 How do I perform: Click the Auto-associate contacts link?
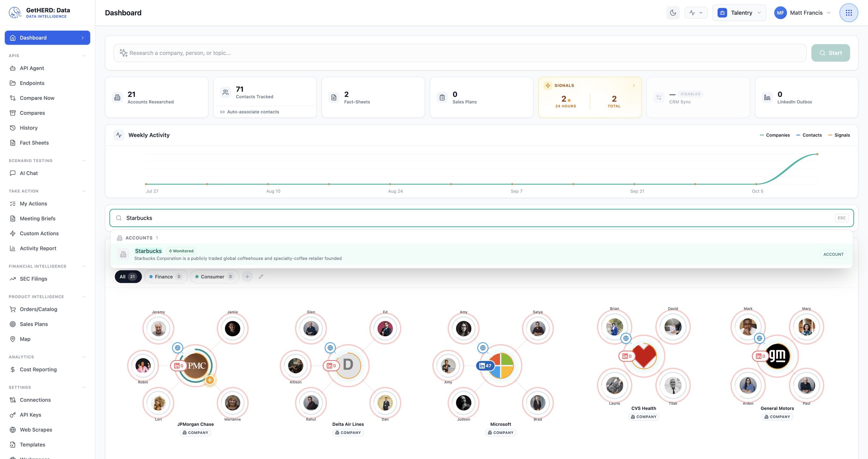click(250, 112)
